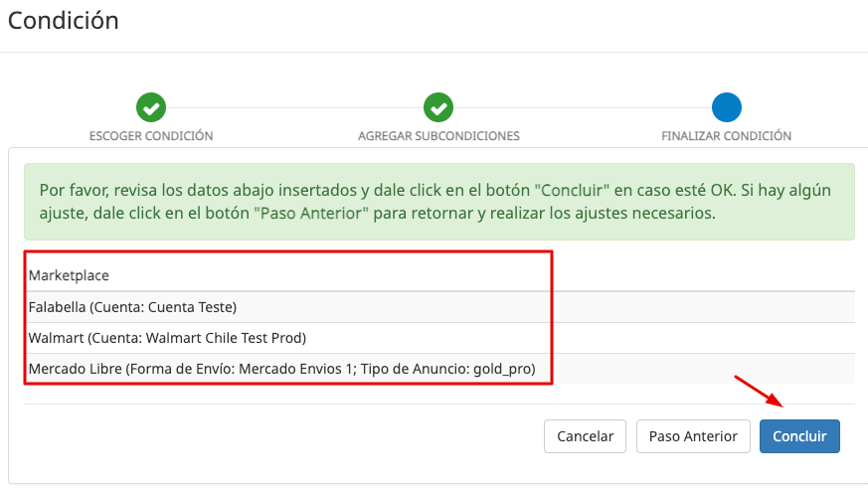Open the FINALIZAR CONDICIÓN step label

[726, 136]
